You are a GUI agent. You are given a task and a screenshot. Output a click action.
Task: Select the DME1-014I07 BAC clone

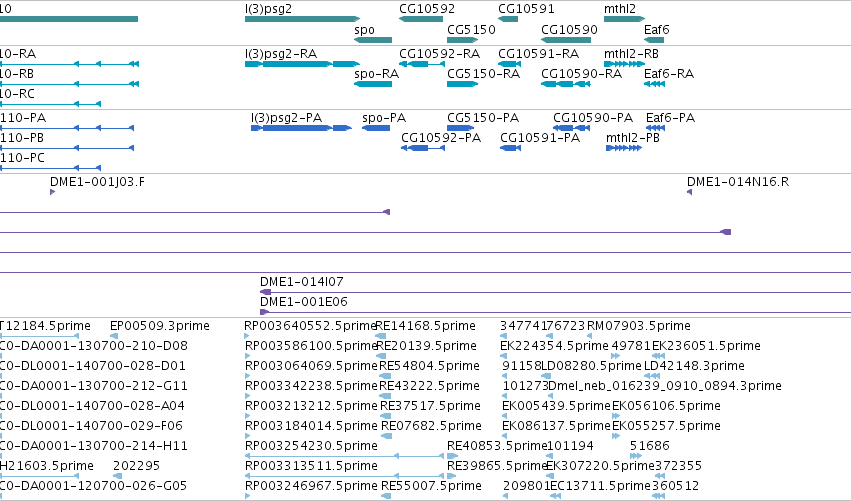click(x=301, y=282)
